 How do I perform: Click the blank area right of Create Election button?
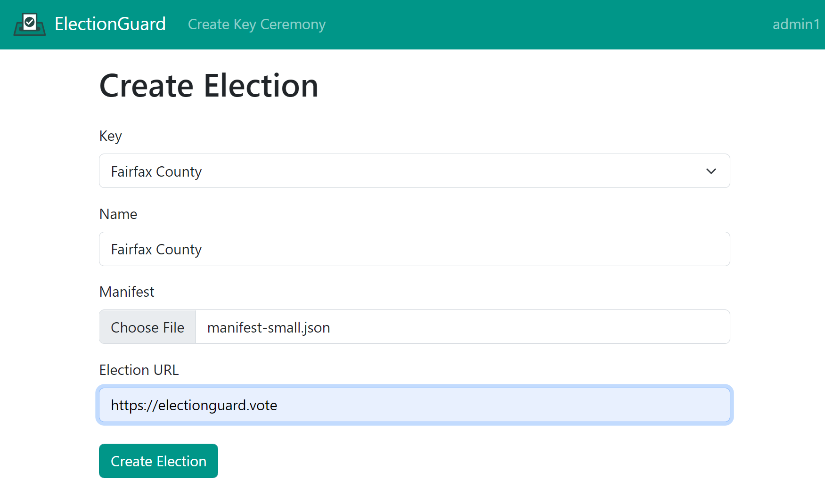point(424,461)
